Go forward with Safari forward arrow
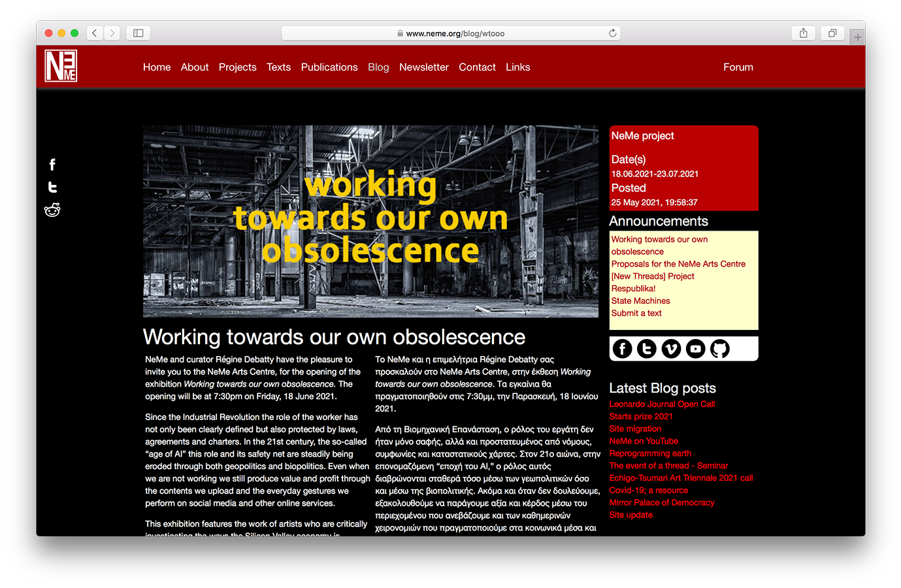901x588 pixels. (x=112, y=33)
